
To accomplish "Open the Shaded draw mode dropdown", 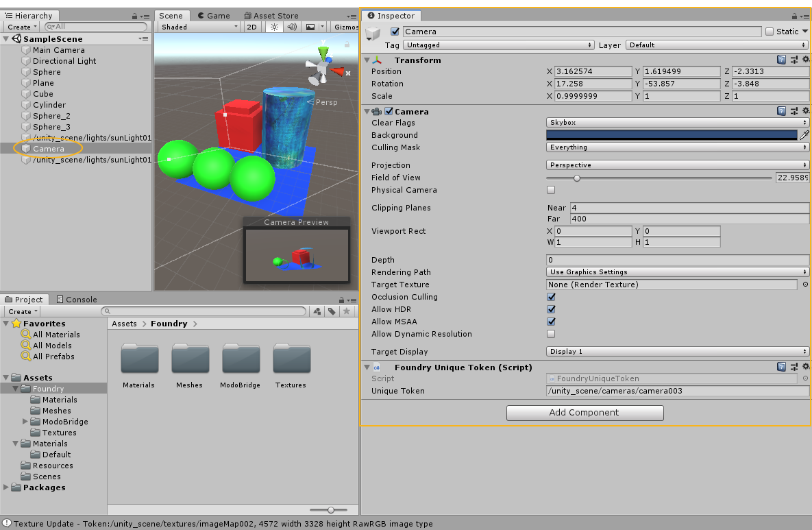I will (199, 27).
